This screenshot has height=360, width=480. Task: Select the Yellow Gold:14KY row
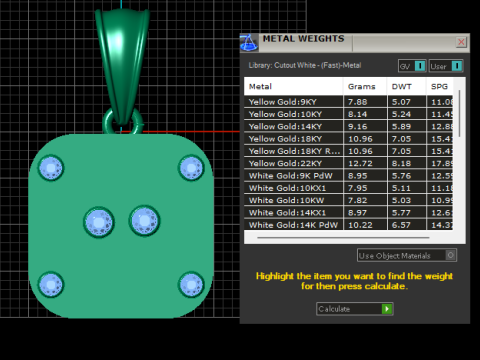(348, 126)
